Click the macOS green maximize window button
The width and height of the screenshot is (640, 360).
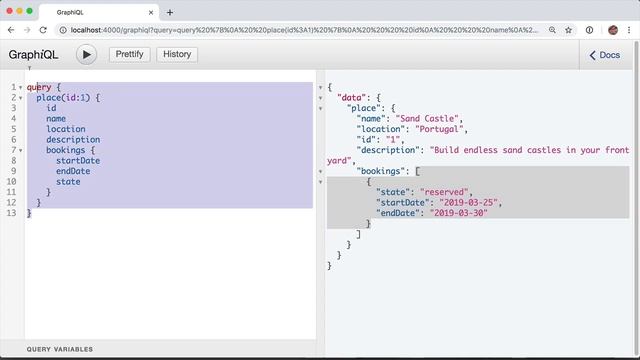pyautogui.click(x=29, y=11)
